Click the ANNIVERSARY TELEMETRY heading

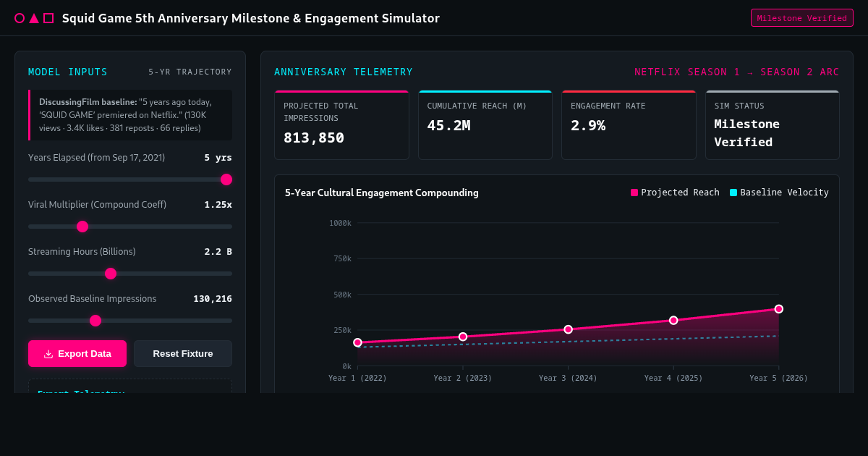344,72
